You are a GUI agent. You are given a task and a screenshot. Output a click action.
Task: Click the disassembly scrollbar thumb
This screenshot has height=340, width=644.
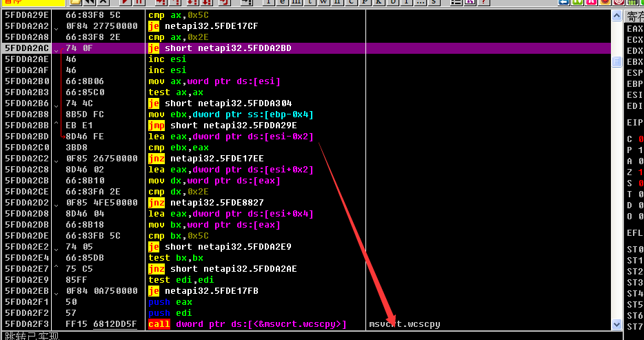click(x=617, y=62)
